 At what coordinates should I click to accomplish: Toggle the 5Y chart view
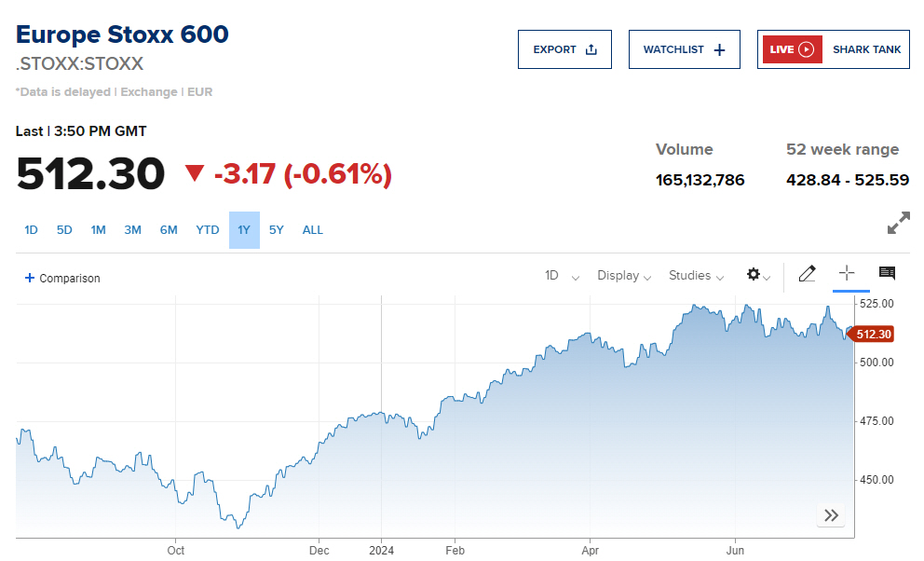(x=276, y=229)
